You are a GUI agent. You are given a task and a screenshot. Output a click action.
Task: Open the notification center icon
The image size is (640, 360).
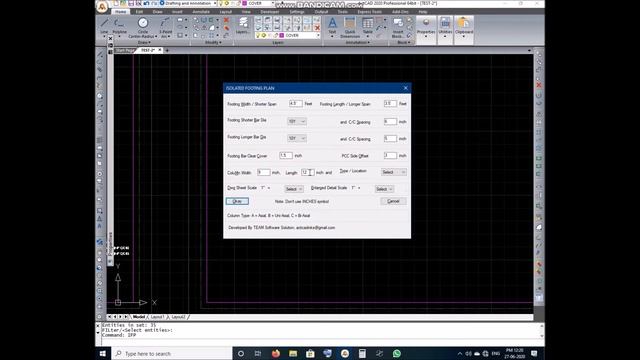[534, 353]
